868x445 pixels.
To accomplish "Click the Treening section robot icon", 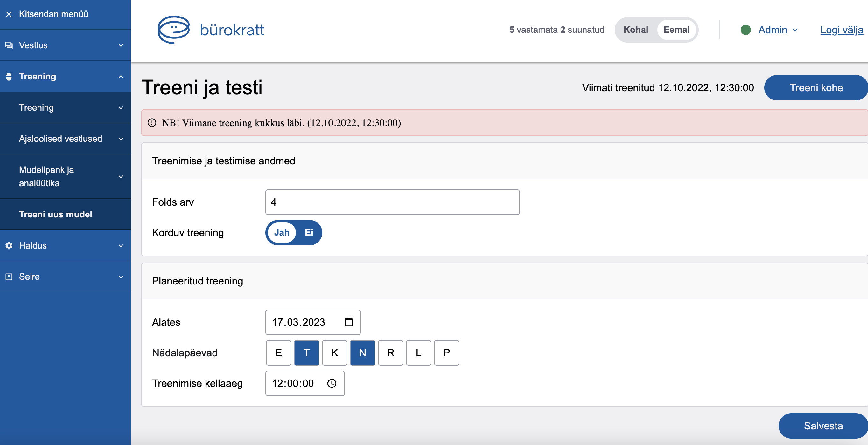I will [x=9, y=76].
